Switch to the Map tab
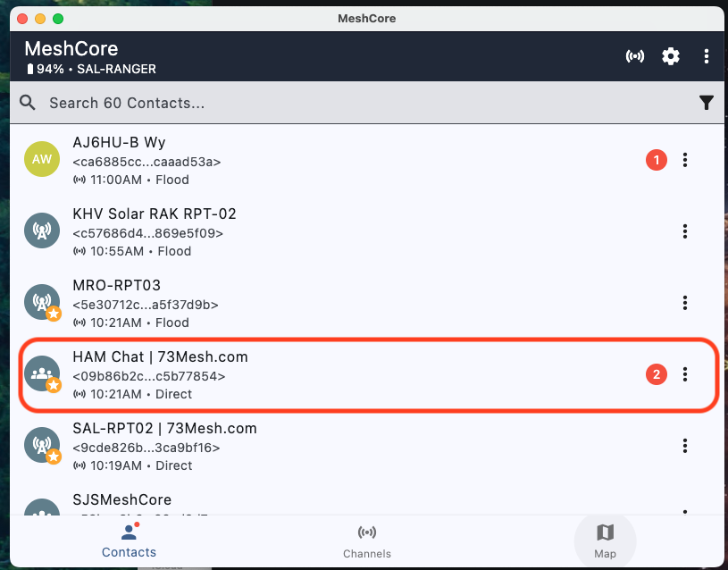 [605, 541]
